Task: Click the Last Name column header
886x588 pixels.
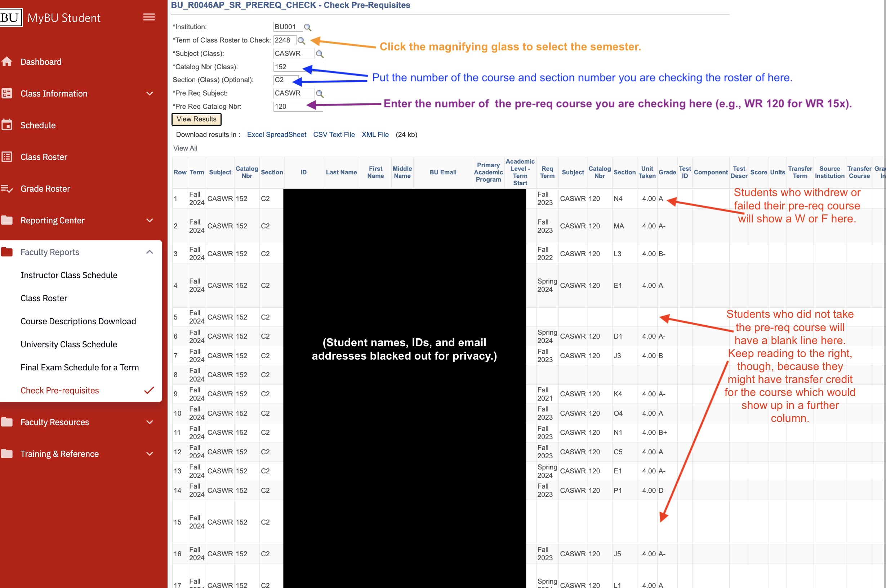Action: 341,172
